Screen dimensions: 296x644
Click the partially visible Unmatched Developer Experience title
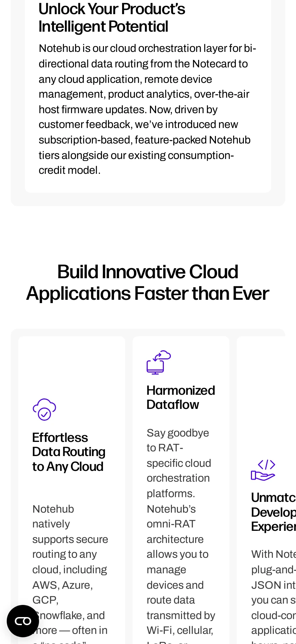pos(273,512)
